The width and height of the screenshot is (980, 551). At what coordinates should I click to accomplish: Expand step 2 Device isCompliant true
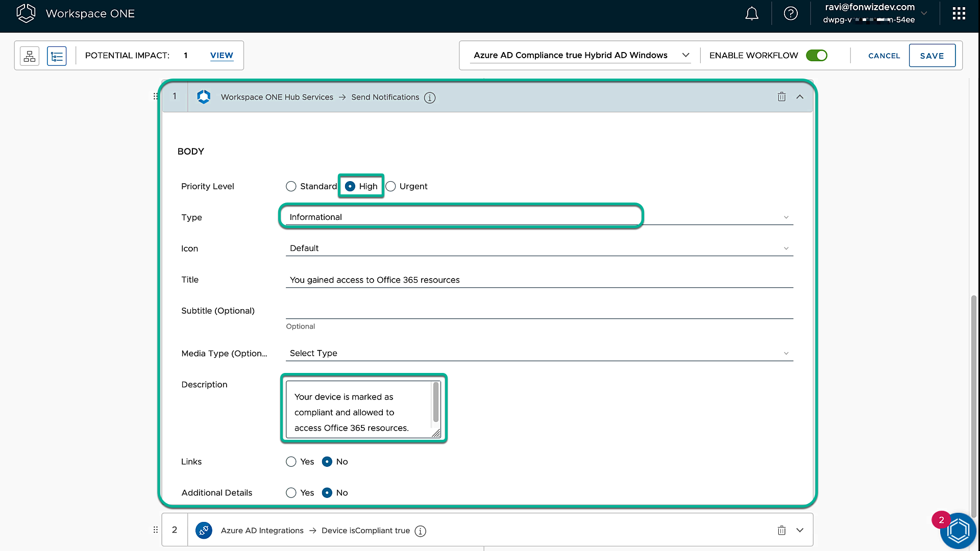800,531
